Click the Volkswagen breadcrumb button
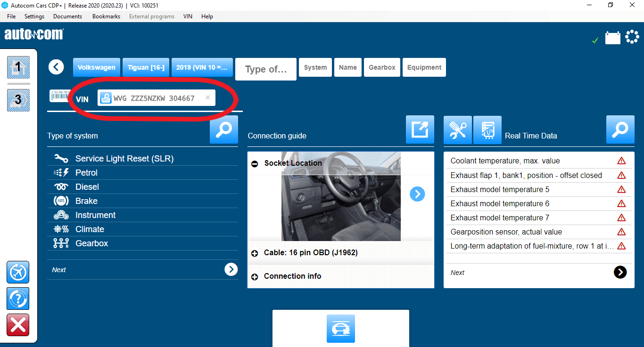The width and height of the screenshot is (644, 347). [x=97, y=67]
